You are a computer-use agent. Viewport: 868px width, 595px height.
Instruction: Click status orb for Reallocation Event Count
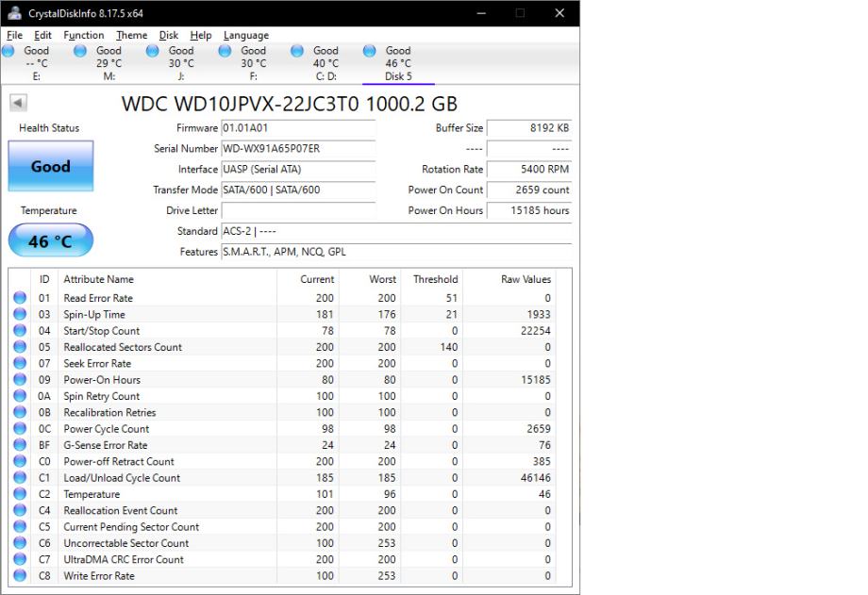pyautogui.click(x=20, y=510)
